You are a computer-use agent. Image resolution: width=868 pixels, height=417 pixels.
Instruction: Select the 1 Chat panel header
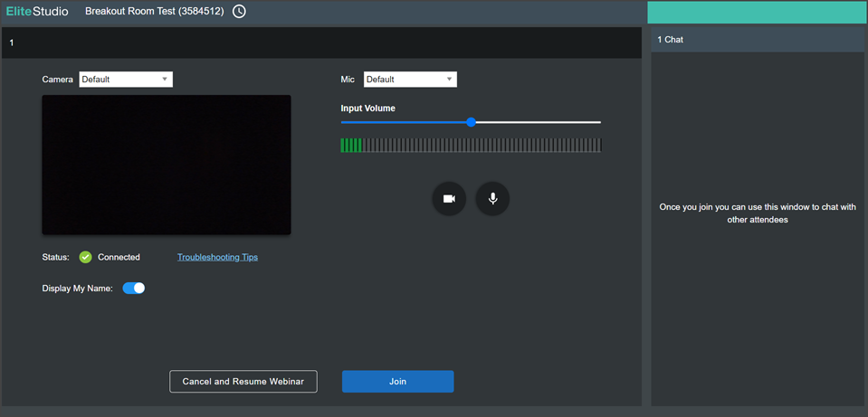coord(758,40)
